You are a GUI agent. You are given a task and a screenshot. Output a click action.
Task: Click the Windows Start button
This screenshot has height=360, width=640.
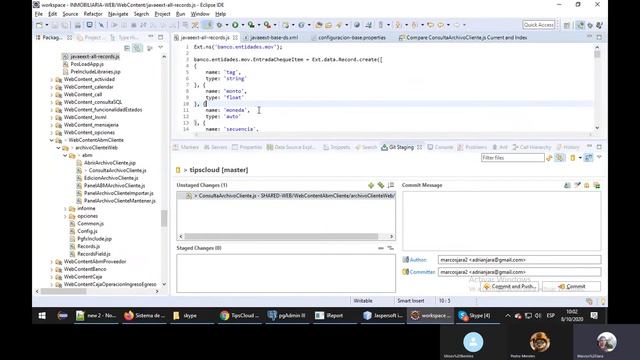tap(42, 316)
